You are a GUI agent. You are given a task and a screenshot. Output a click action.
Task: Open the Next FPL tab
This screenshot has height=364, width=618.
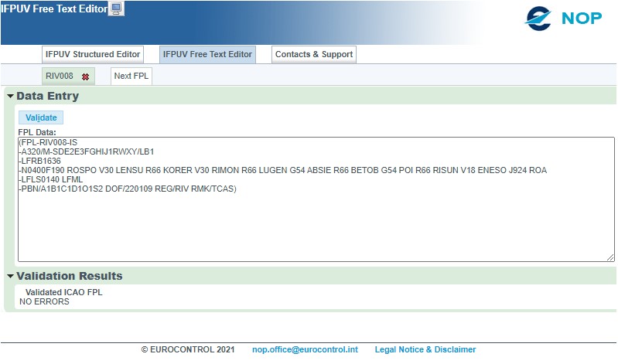(131, 76)
